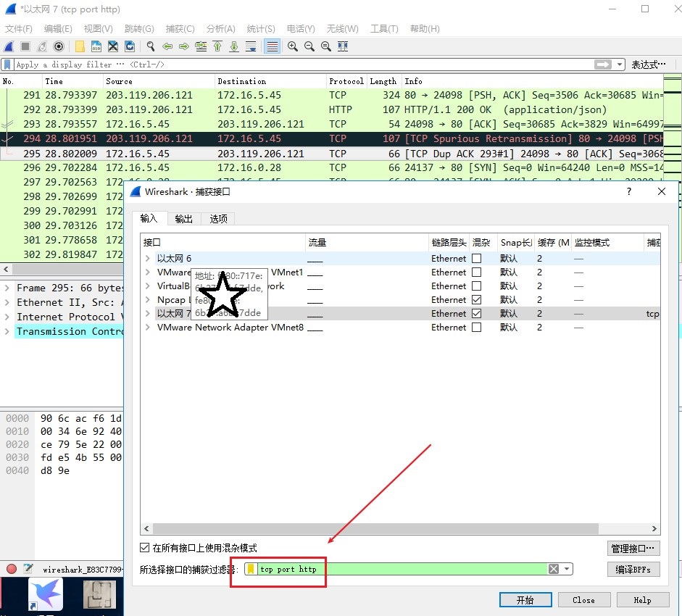Expand the Npcap interface row

(147, 300)
